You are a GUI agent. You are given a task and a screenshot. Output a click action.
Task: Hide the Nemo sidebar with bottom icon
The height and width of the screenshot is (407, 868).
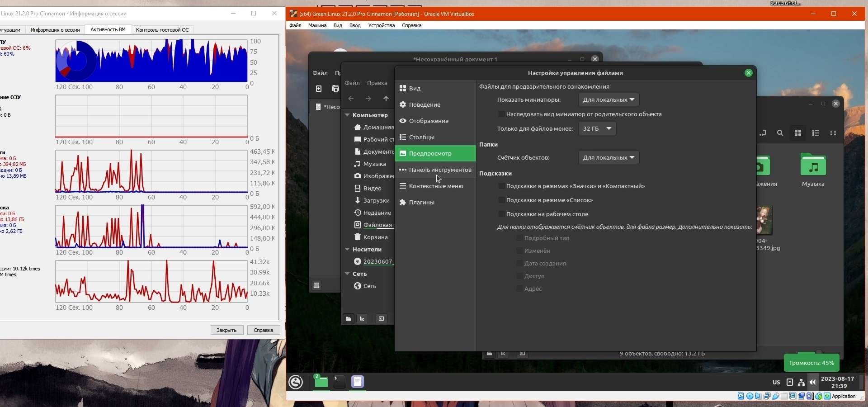point(382,319)
